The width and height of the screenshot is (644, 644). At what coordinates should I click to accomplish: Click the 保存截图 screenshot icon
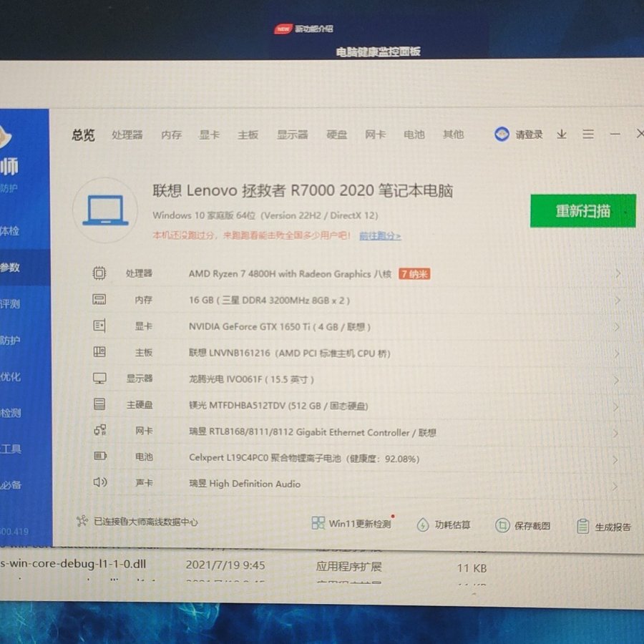tap(503, 525)
